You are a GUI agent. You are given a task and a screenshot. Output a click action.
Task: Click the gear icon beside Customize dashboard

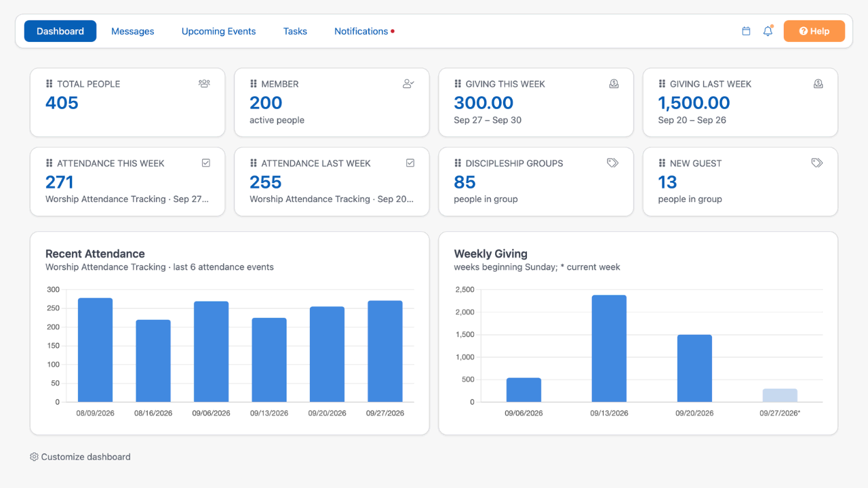point(34,457)
